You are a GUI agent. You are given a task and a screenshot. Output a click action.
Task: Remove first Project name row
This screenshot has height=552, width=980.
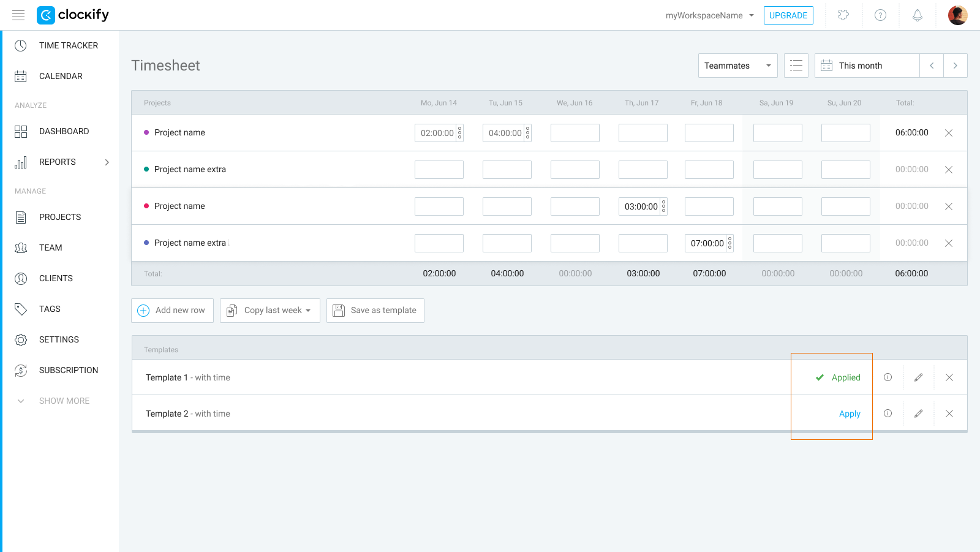[948, 133]
